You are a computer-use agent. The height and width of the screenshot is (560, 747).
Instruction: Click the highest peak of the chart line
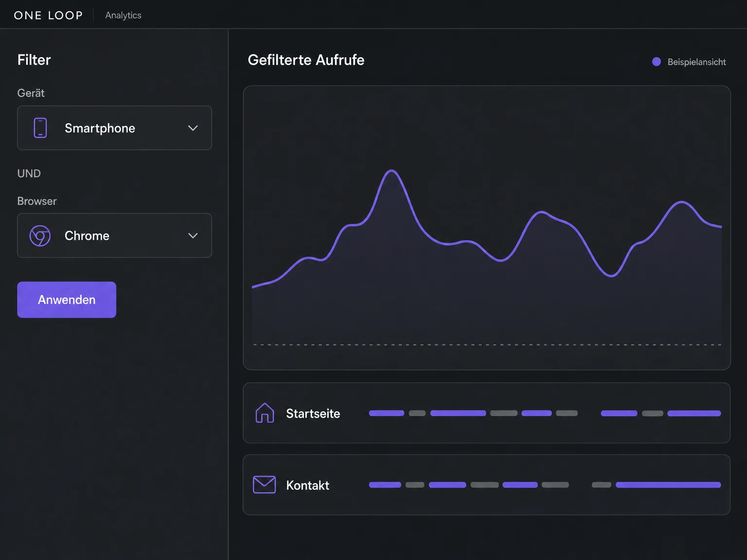tap(391, 171)
